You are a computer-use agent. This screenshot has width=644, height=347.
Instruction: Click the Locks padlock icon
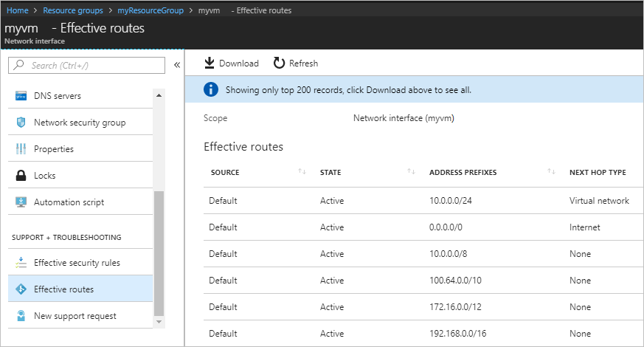click(x=21, y=176)
